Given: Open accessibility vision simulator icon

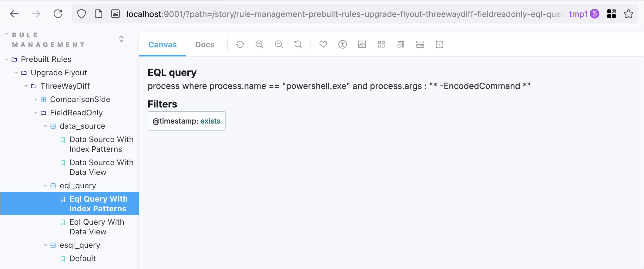Looking at the screenshot, I should 343,45.
